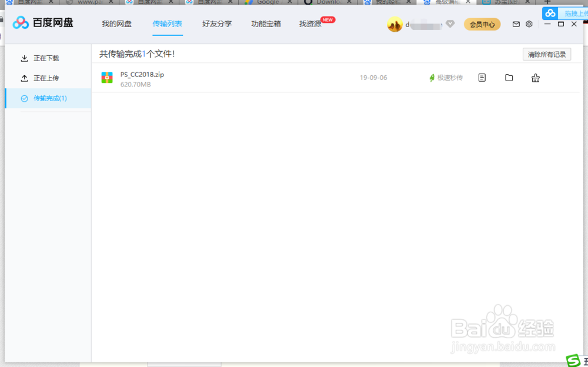Image resolution: width=588 pixels, height=367 pixels.
Task: Select the PS_CC2018.zip file name
Action: 142,74
